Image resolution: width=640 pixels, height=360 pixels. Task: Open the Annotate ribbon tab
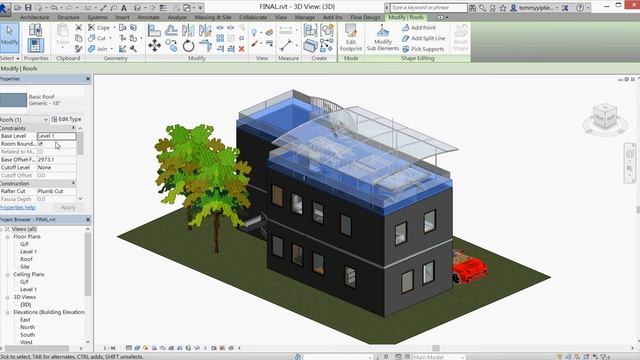[x=148, y=17]
